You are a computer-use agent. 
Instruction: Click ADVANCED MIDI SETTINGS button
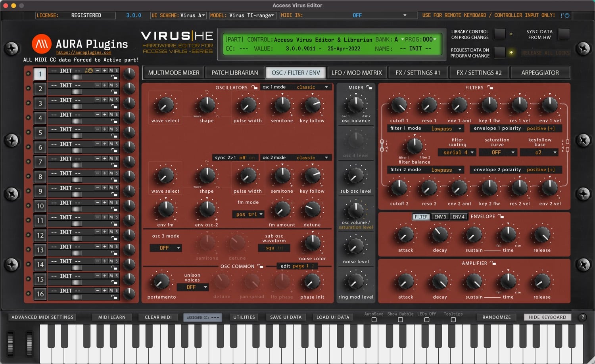(x=42, y=317)
